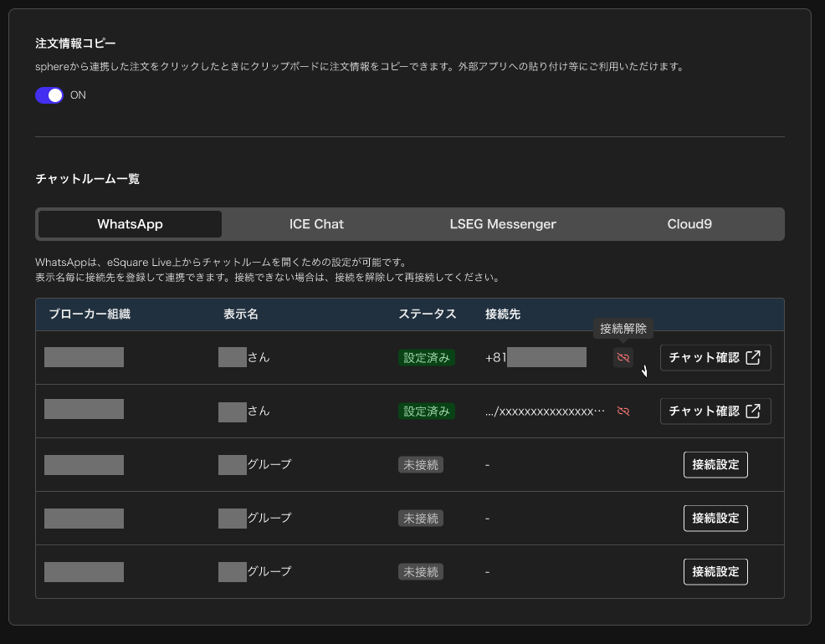
Task: Click the 表示名 column header
Action: 241,314
